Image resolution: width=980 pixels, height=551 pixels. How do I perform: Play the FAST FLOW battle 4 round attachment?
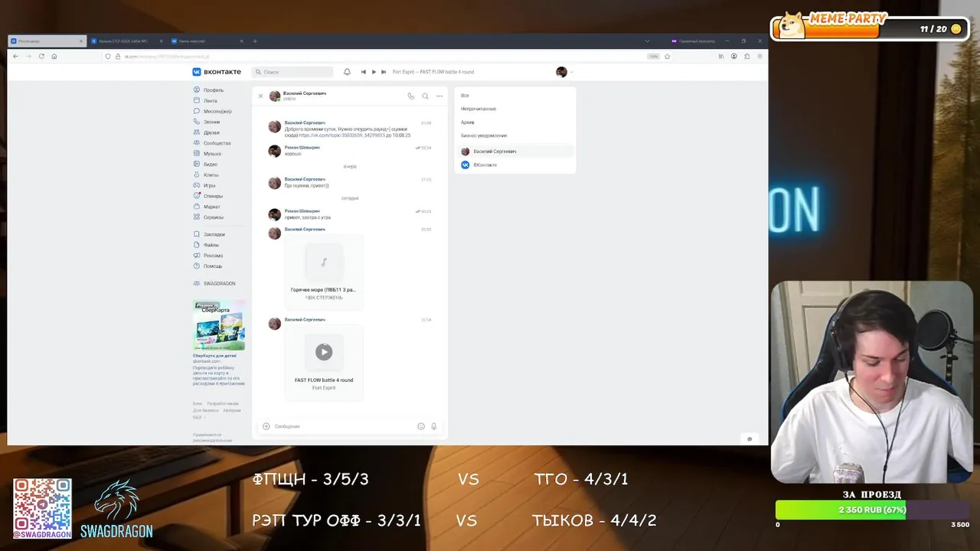click(x=324, y=352)
